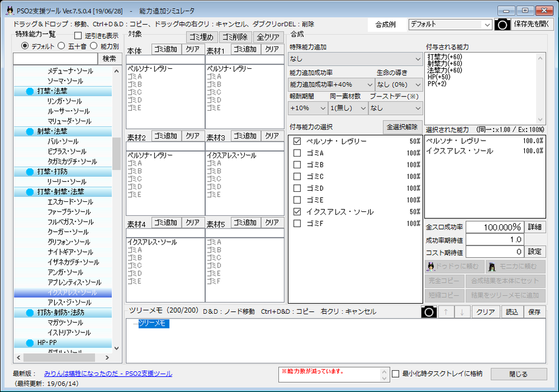Uncheck the イクスアレス・ソール ability checkbox
Viewport: 559px width, 392px height.
(297, 212)
